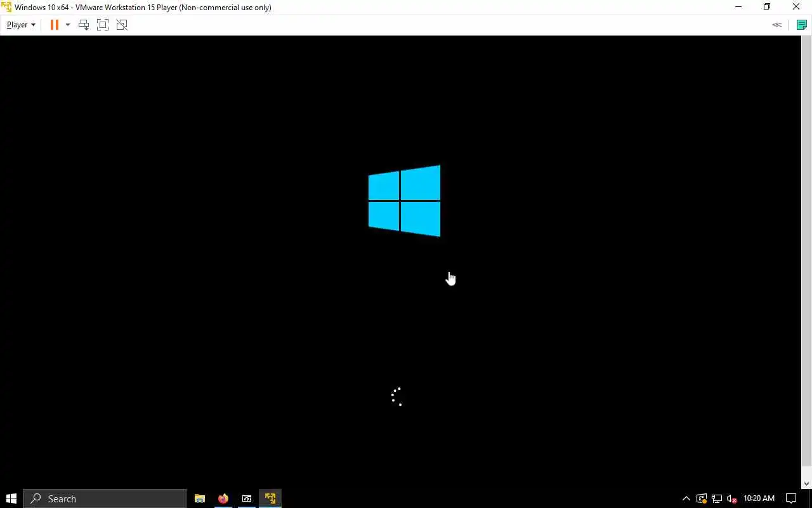812x508 pixels.
Task: Show hidden system tray icons
Action: 686,498
